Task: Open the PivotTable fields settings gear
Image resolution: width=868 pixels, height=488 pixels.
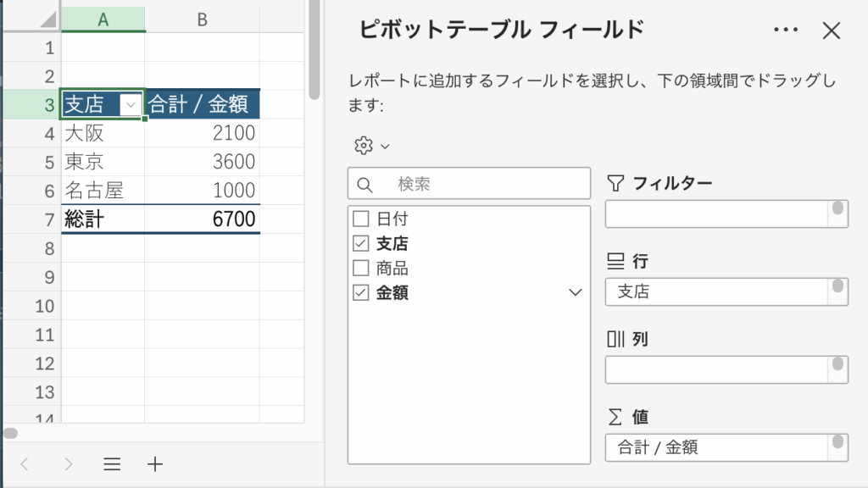Action: (x=364, y=146)
